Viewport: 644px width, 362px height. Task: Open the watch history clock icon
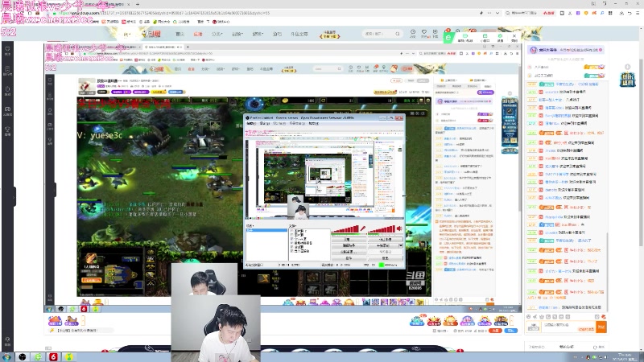click(413, 33)
